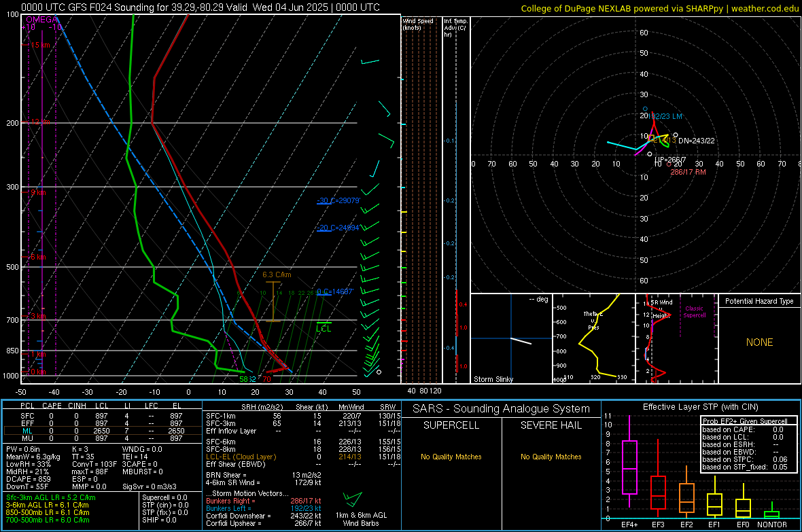Viewport: 802px width, 532px height.
Task: Select the 9 km height marker
Action: point(38,192)
